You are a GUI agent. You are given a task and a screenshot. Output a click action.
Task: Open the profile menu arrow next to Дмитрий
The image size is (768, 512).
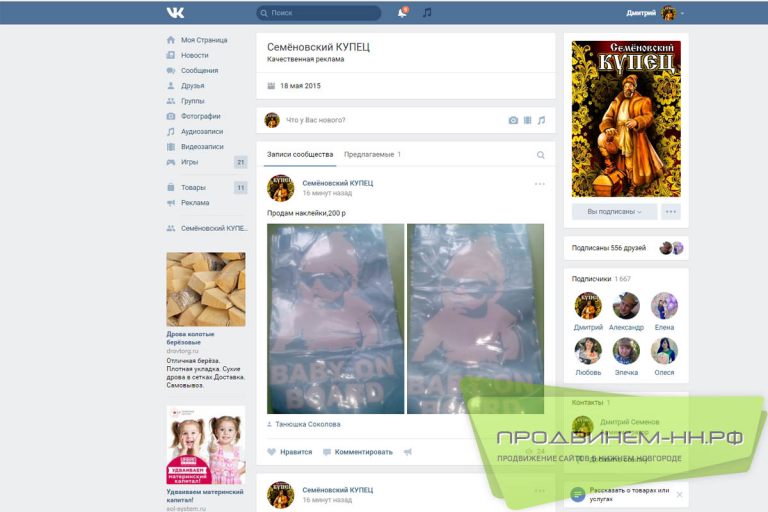[x=682, y=13]
